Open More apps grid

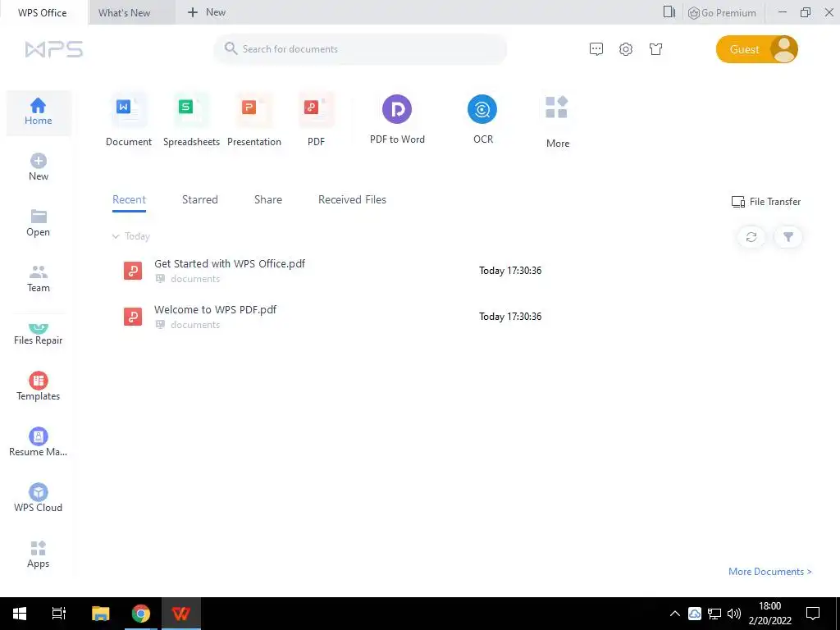pyautogui.click(x=557, y=121)
